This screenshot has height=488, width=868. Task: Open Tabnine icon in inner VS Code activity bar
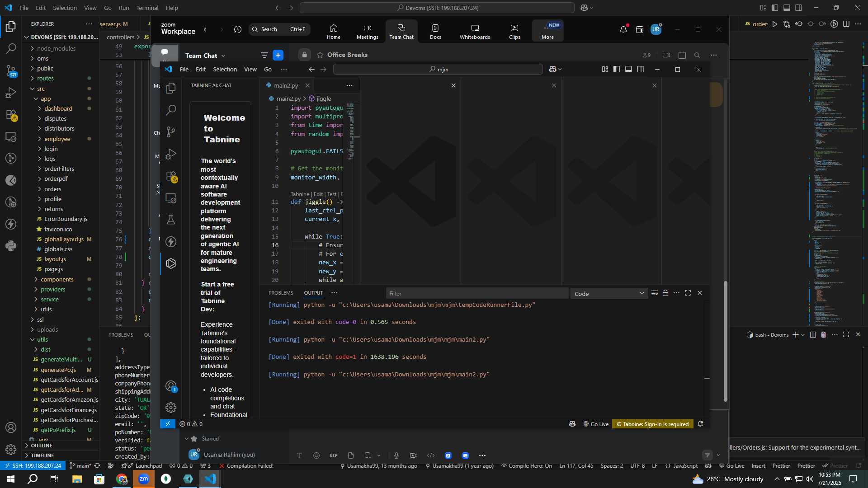point(171,263)
